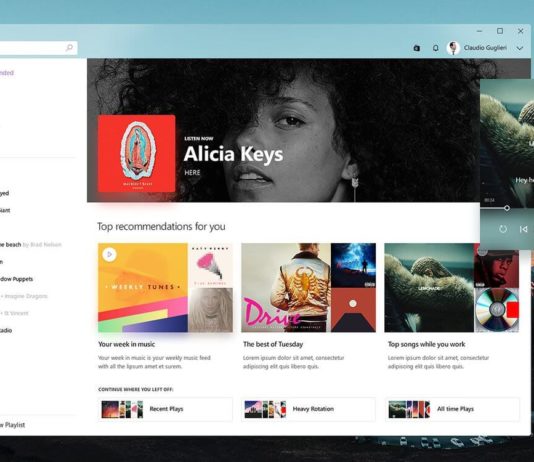The image size is (534, 462).
Task: Click the Claudio Guglieri username text
Action: tap(485, 48)
